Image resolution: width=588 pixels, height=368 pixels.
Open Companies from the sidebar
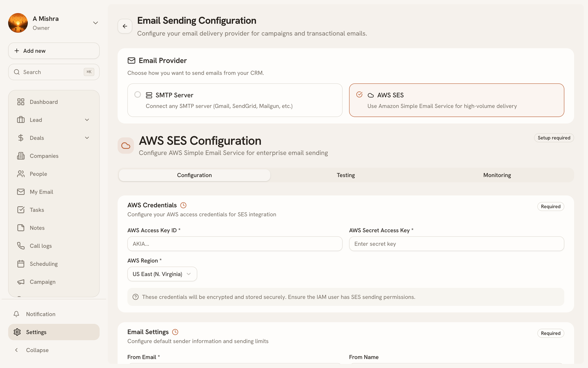pyautogui.click(x=54, y=156)
